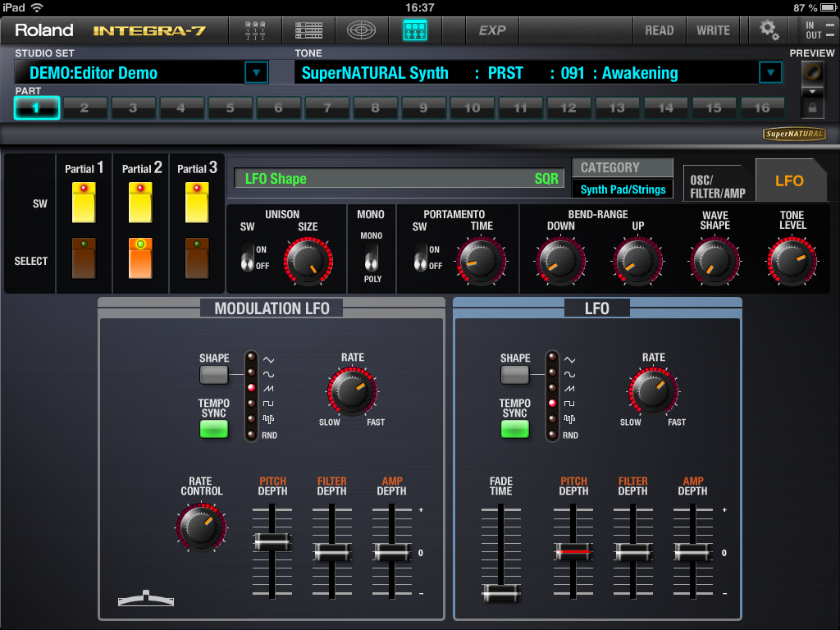The width and height of the screenshot is (840, 630).
Task: Toggle Modulation LFO Tempo Sync
Action: (x=214, y=429)
